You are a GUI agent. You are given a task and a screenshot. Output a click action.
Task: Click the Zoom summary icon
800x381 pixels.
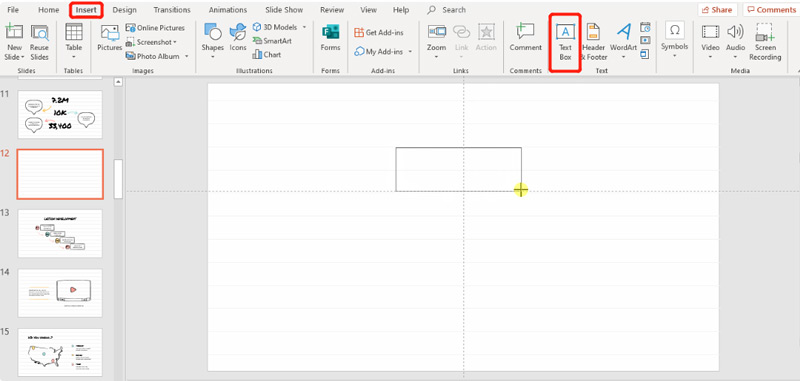point(437,32)
